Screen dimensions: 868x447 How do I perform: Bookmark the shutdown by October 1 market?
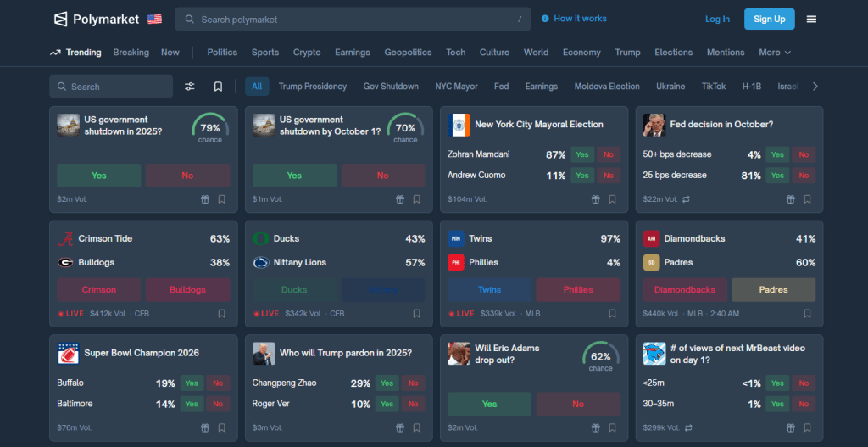417,199
